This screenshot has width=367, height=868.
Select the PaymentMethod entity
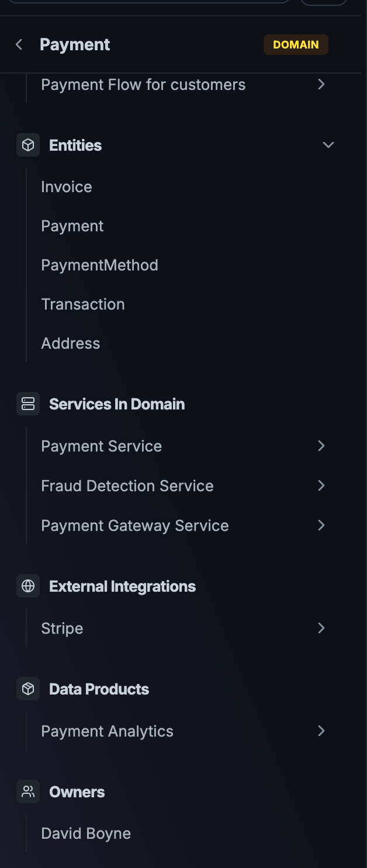point(99,265)
